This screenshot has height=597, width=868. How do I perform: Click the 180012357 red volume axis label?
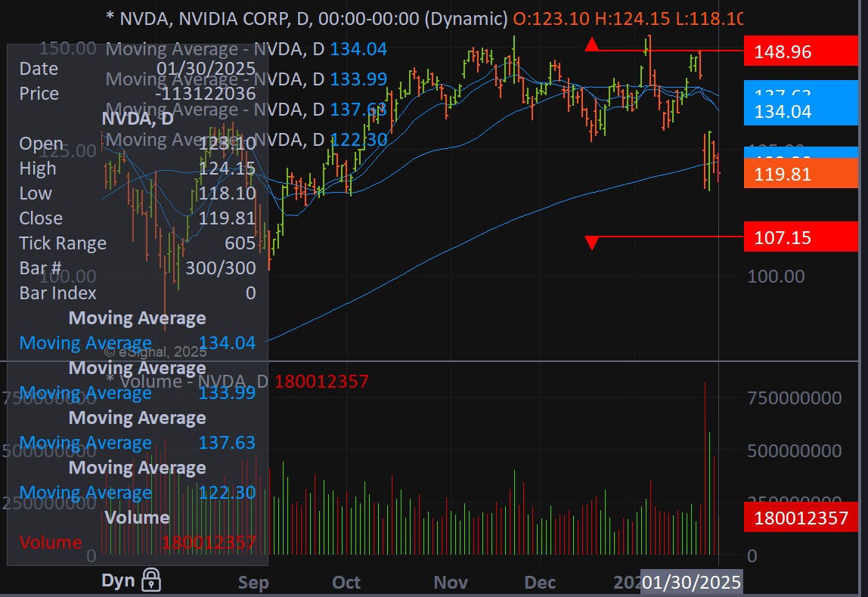[x=801, y=518]
